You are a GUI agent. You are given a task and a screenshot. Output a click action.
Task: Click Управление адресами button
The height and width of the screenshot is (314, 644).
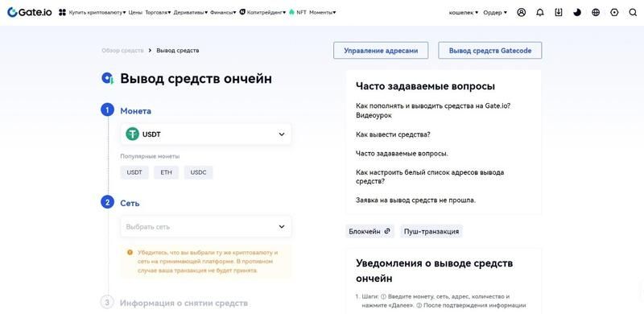pos(381,51)
